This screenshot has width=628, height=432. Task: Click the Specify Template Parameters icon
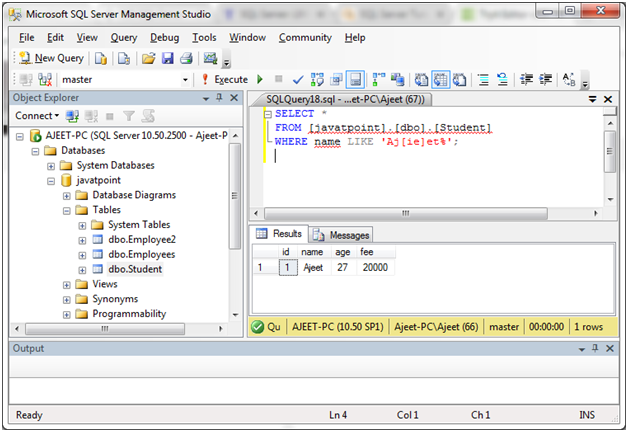[569, 80]
